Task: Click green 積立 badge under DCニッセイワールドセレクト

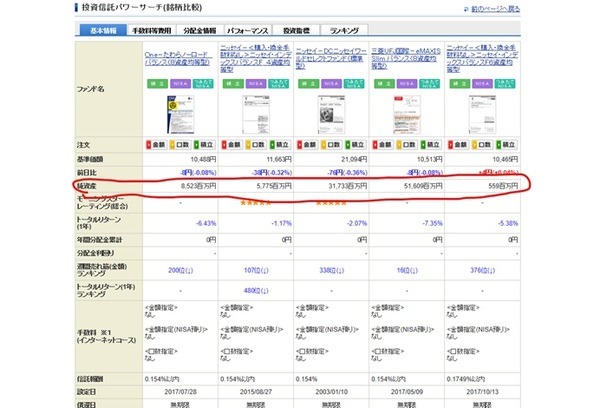Action: [x=308, y=83]
